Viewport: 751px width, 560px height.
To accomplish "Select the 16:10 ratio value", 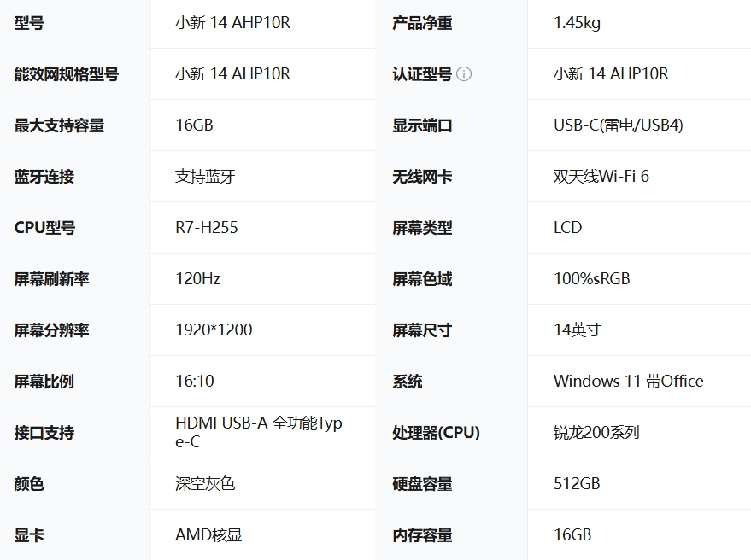I will [x=195, y=382].
